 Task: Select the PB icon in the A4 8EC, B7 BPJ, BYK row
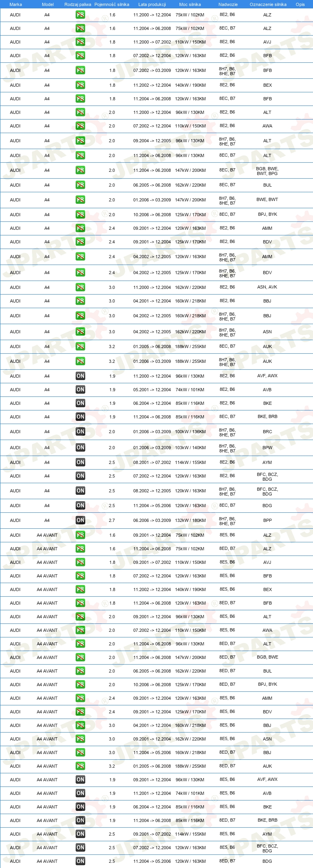80,215
